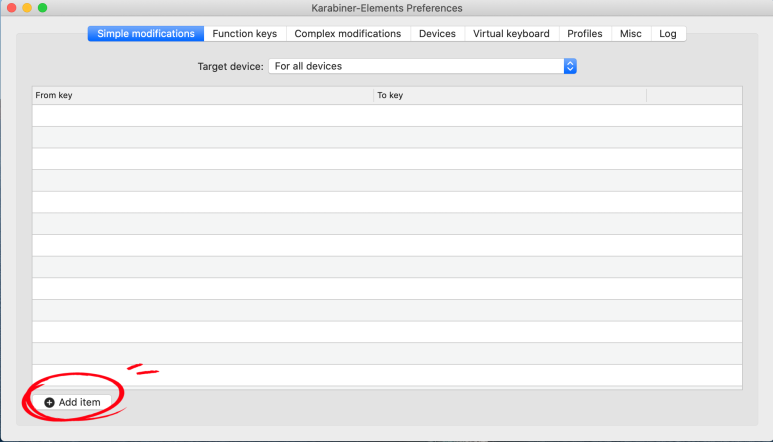The width and height of the screenshot is (773, 442).
Task: Open the Profiles tab
Action: click(x=585, y=34)
